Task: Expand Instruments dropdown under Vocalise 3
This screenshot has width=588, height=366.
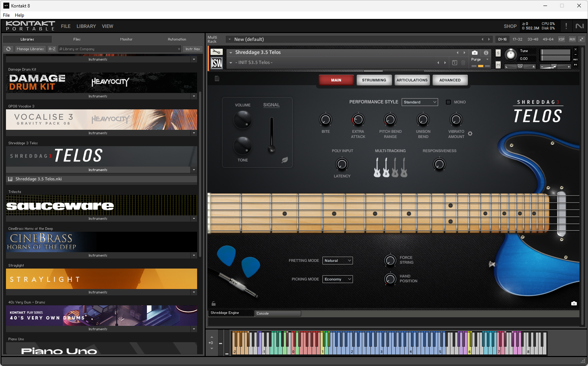Action: point(193,133)
